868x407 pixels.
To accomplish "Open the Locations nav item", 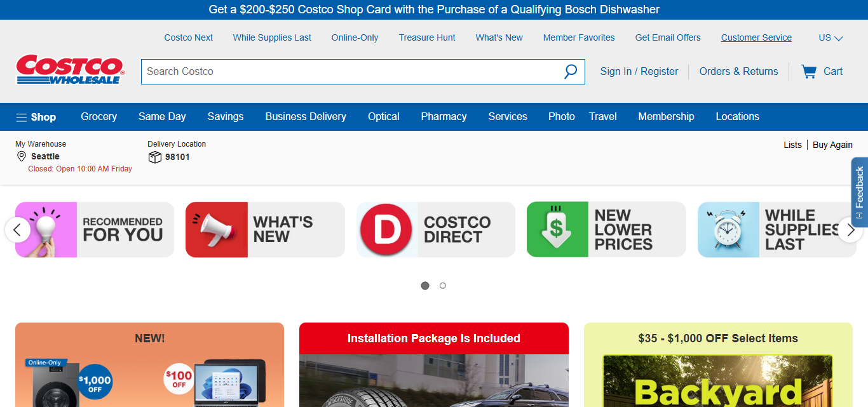I will [x=738, y=116].
